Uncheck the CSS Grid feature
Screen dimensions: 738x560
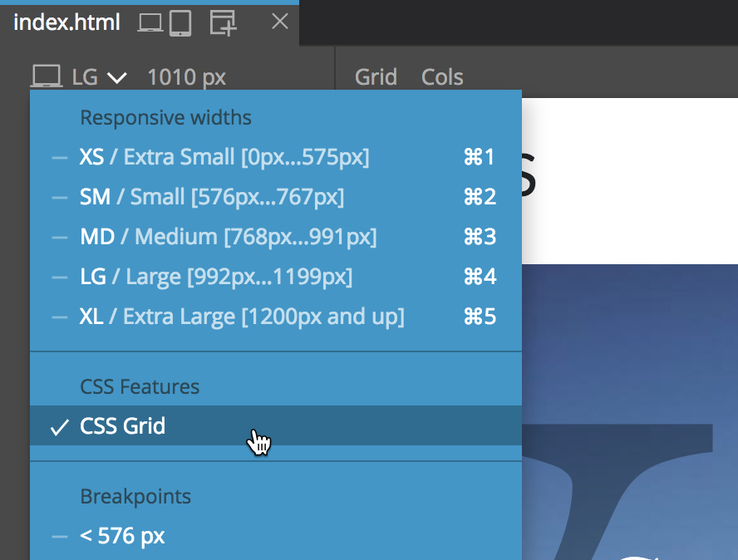pyautogui.click(x=276, y=425)
